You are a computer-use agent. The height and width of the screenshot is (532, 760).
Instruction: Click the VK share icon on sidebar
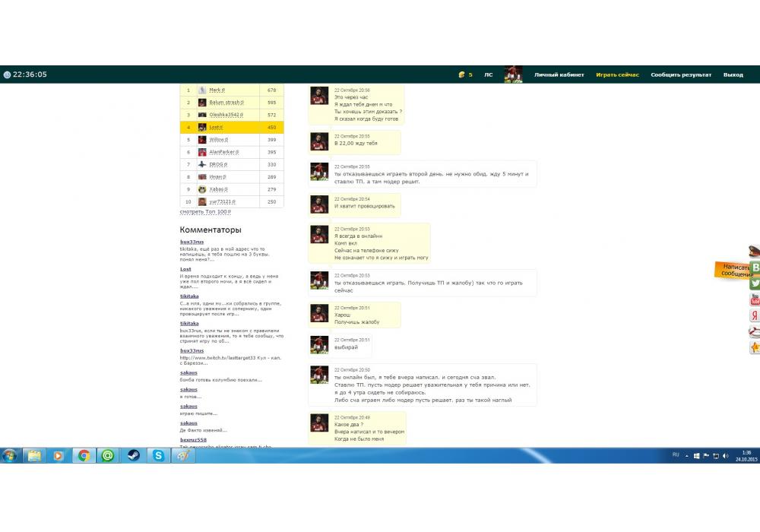point(755,268)
